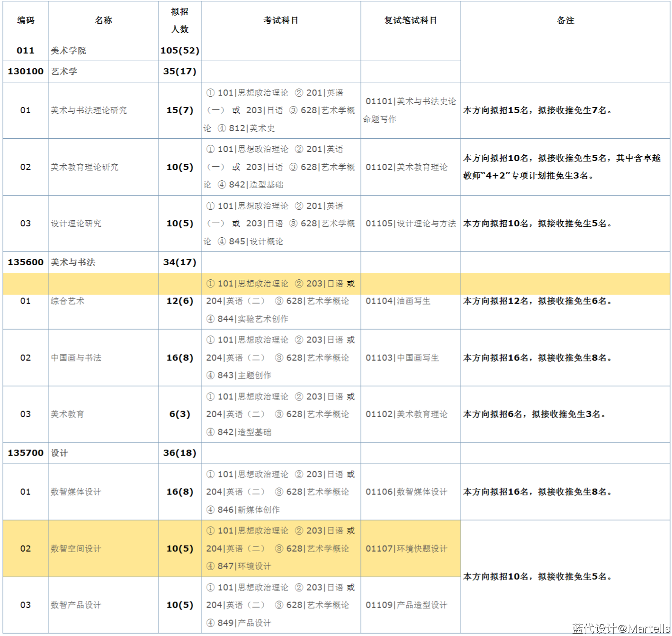This screenshot has width=672, height=636.
Task: Click the 数智媒体设计 name cell
Action: pos(76,492)
